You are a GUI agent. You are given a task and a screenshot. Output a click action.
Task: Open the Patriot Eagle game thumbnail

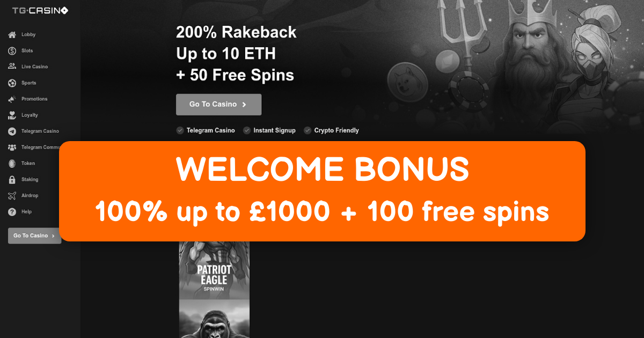214,270
